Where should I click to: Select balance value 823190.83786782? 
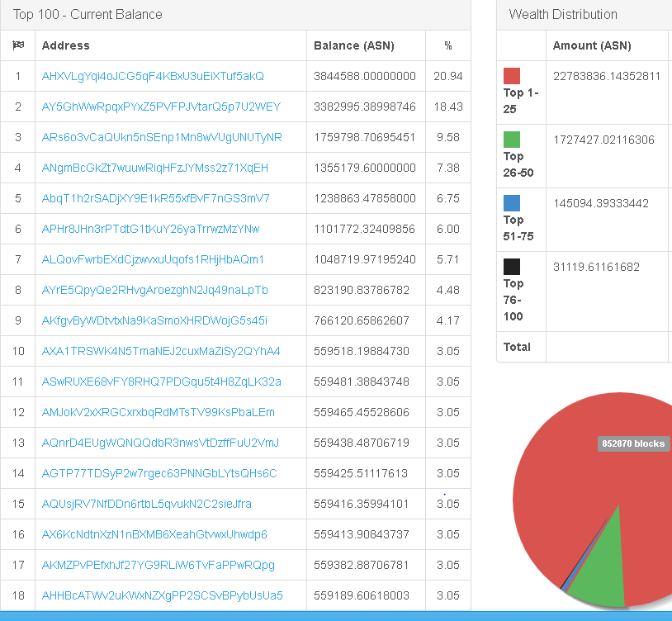(362, 290)
